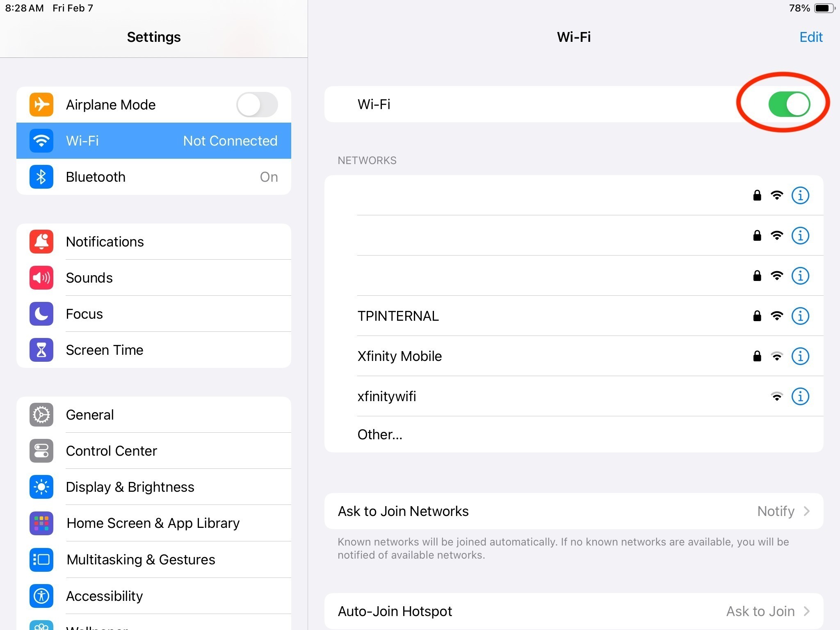Tap the Screen Time hourglass icon
The height and width of the screenshot is (630, 840).
pos(41,350)
